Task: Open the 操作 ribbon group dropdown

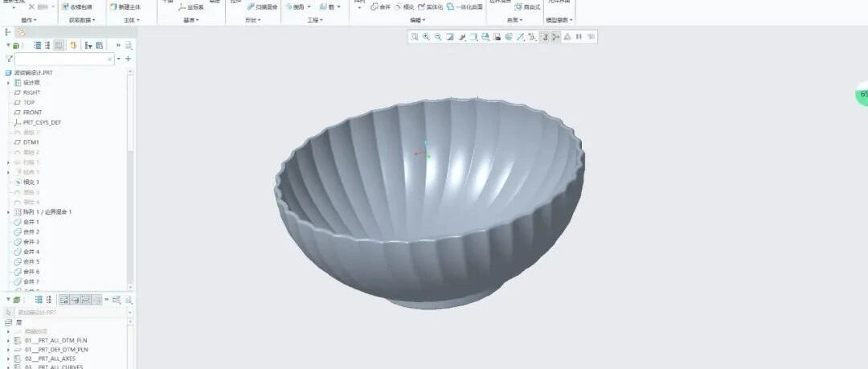Action: [x=29, y=20]
